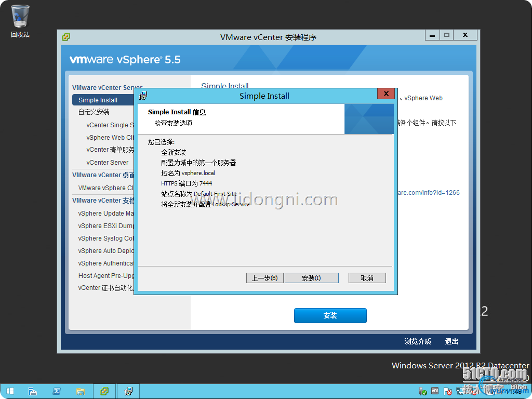Select vSphere Syslog Collector entry

click(106, 238)
